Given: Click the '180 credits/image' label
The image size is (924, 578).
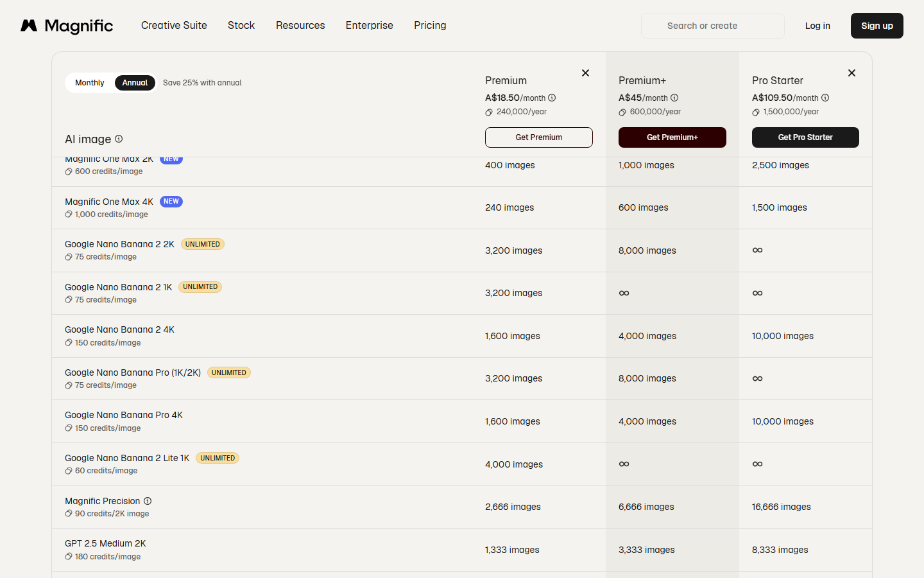Looking at the screenshot, I should click(x=108, y=557).
